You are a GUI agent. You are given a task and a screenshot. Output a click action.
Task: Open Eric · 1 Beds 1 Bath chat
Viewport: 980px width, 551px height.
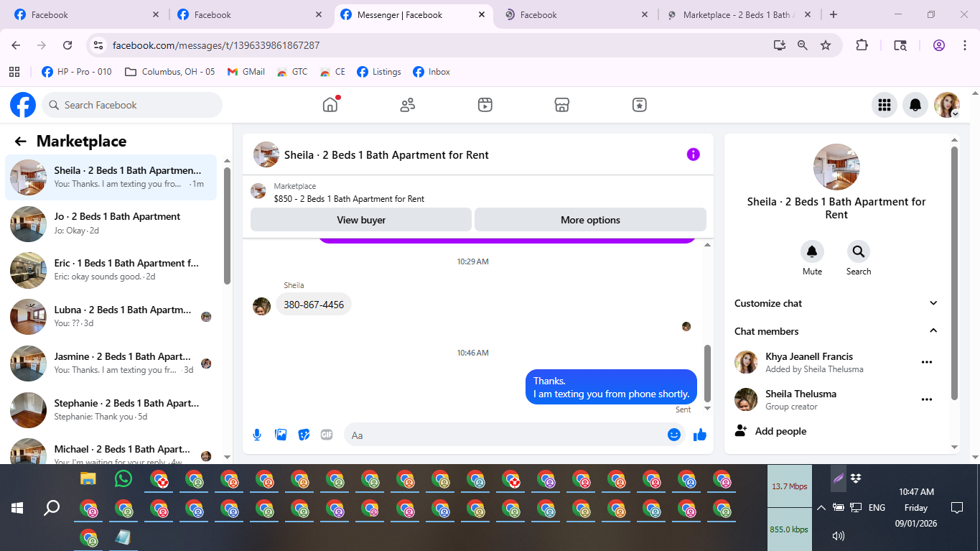point(111,270)
